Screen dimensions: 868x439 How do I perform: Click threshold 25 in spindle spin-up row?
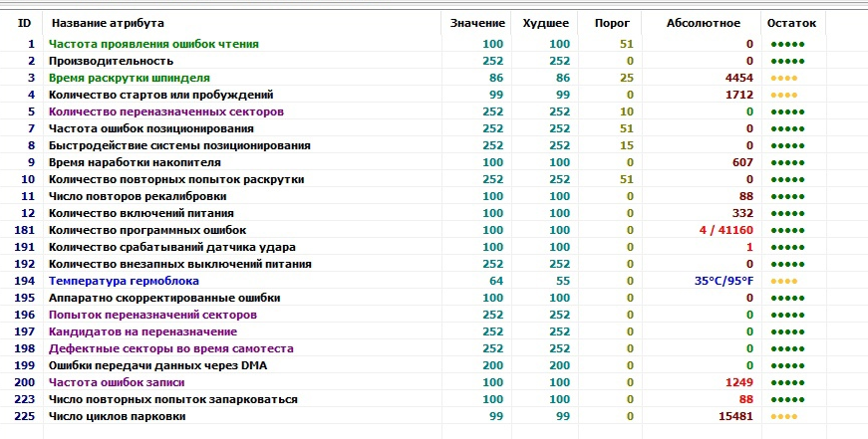[x=627, y=78]
